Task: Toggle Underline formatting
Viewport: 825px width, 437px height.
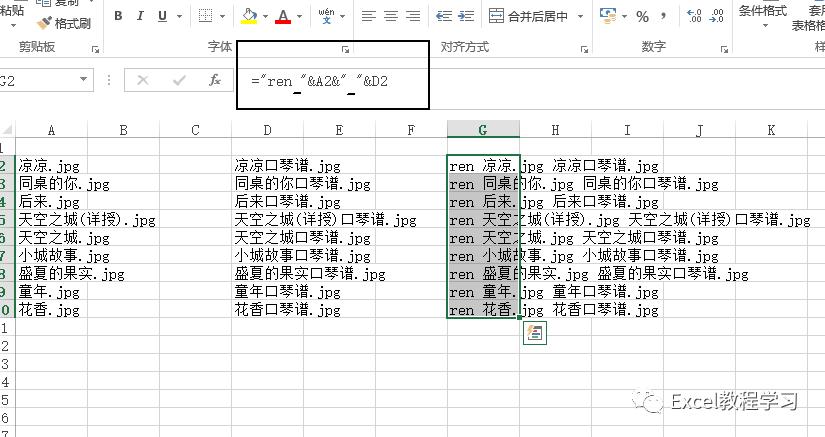Action: (x=163, y=16)
